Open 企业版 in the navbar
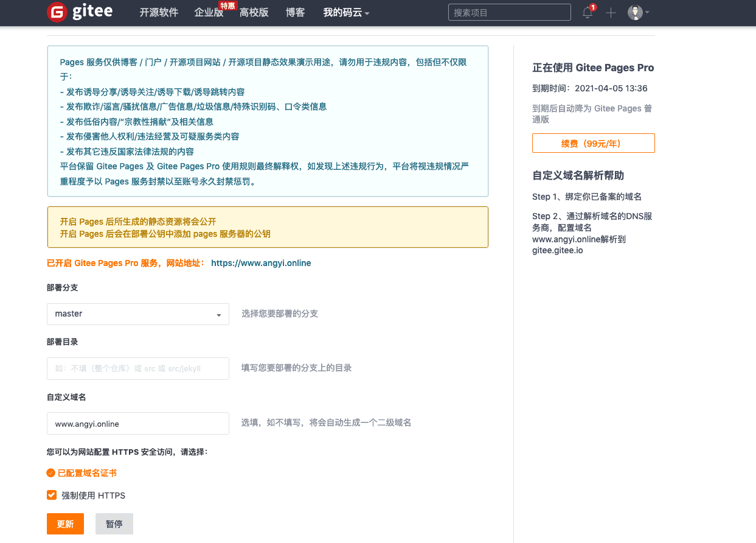Screen dimensions: 756x543 tap(209, 13)
